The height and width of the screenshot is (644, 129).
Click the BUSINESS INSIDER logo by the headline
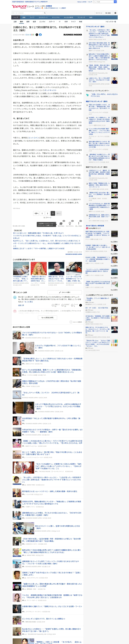click(73, 35)
